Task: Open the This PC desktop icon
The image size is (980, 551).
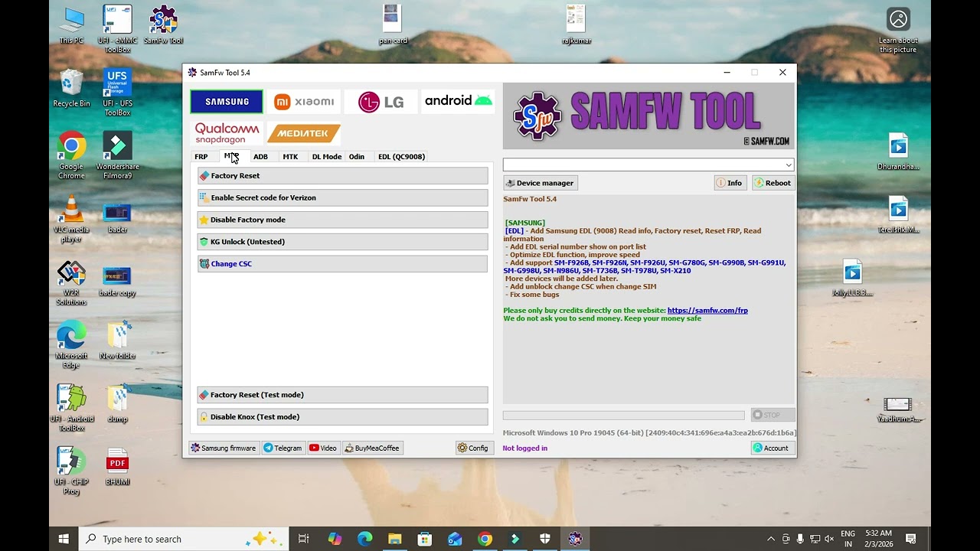Action: 72,26
